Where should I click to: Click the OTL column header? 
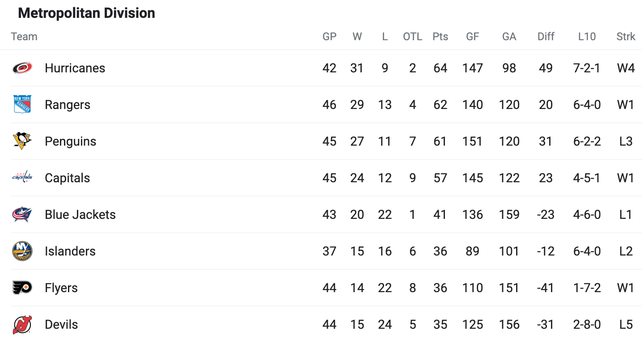click(412, 37)
